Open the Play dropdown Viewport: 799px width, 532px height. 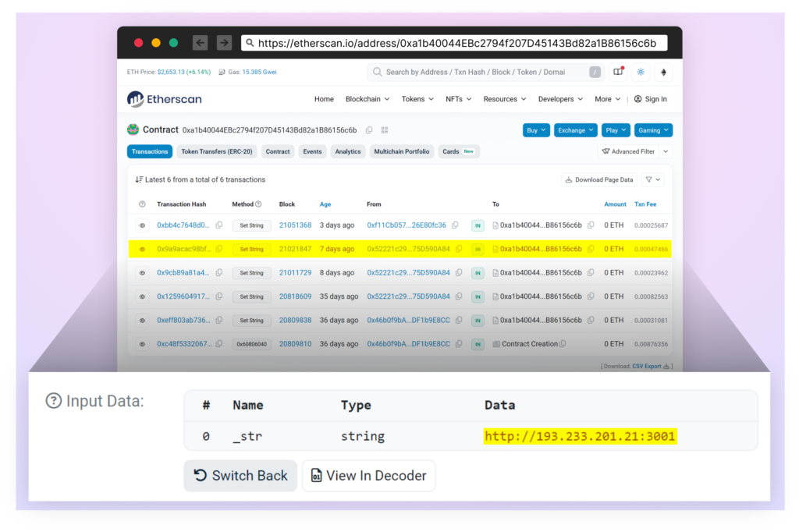point(616,130)
